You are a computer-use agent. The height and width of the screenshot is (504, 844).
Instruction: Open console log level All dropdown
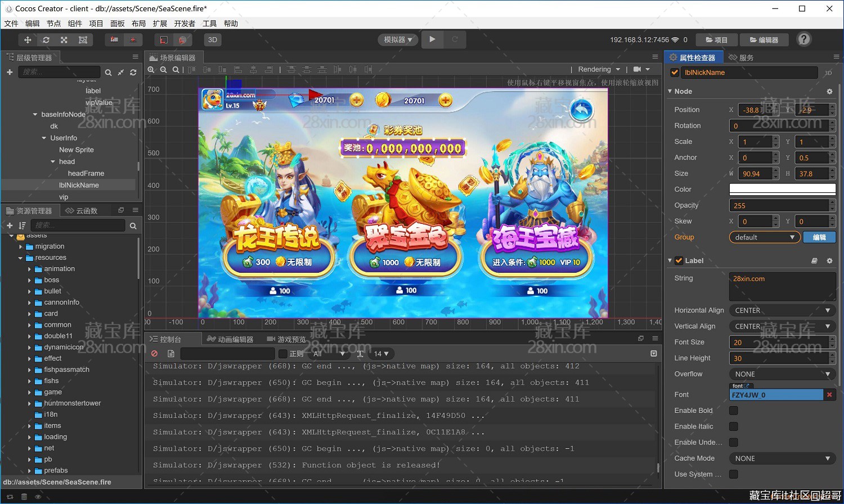click(x=329, y=354)
